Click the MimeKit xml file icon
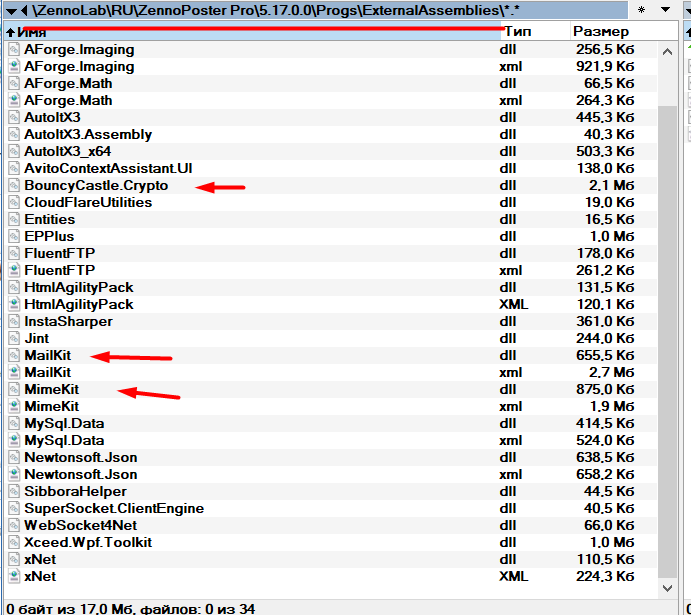The width and height of the screenshot is (691, 615). click(x=14, y=407)
